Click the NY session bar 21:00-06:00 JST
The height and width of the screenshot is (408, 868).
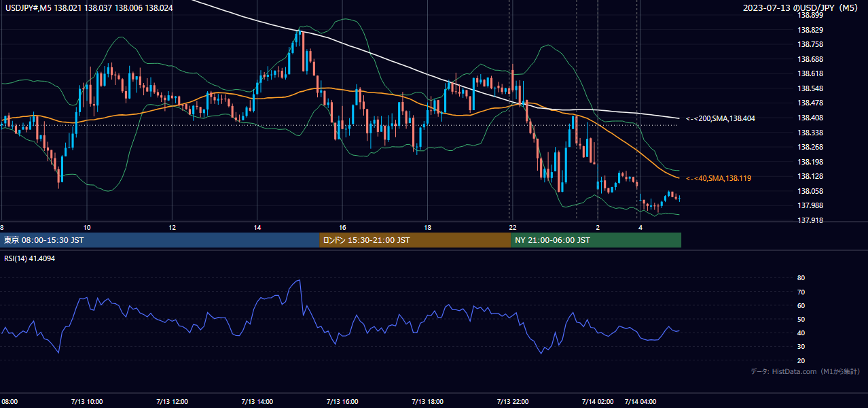pos(596,240)
